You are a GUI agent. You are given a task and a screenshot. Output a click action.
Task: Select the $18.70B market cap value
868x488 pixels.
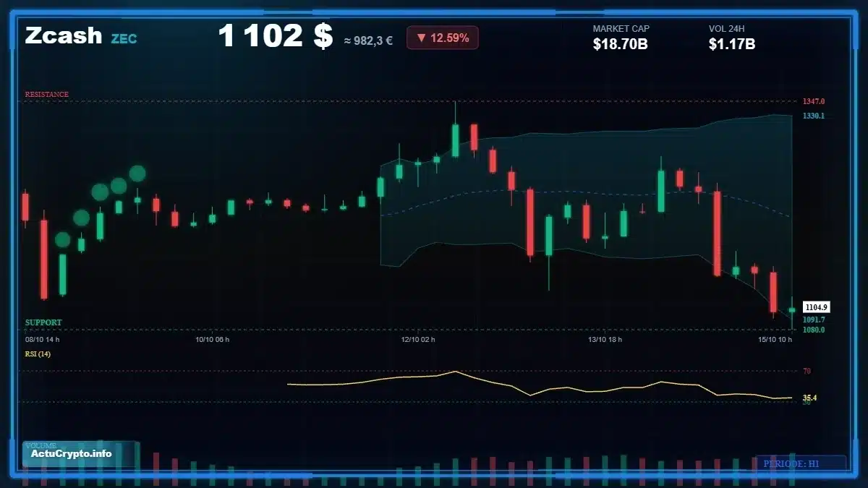pos(620,44)
